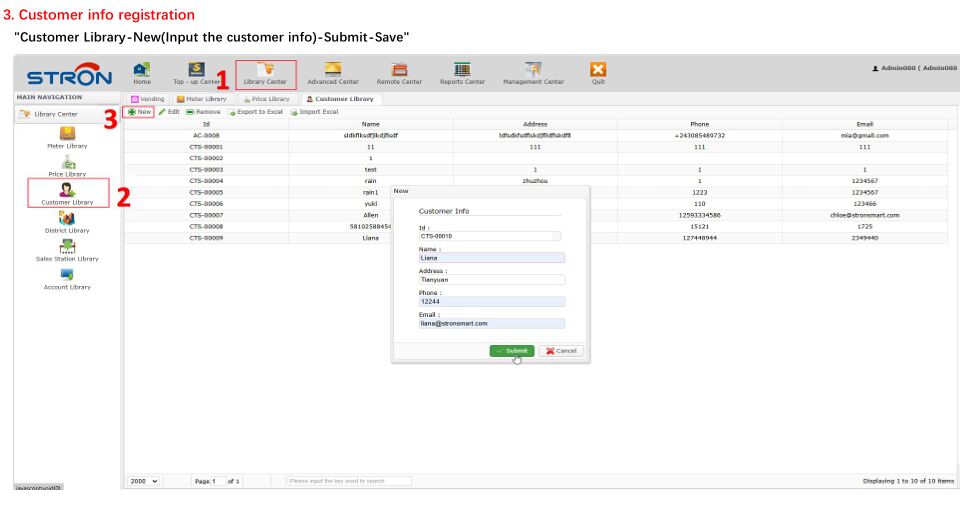Click the keyword search box
Viewport: 976px width, 510px height.
pyautogui.click(x=334, y=481)
